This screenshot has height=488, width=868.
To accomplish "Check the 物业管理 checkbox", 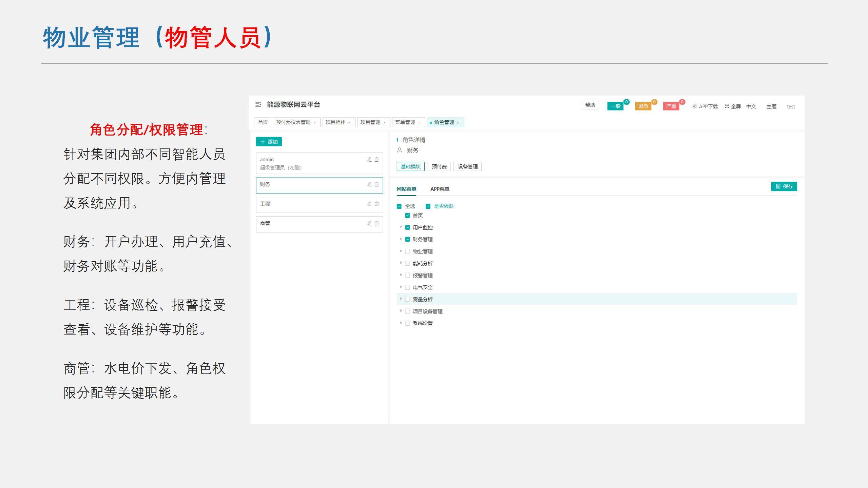I will tap(408, 251).
